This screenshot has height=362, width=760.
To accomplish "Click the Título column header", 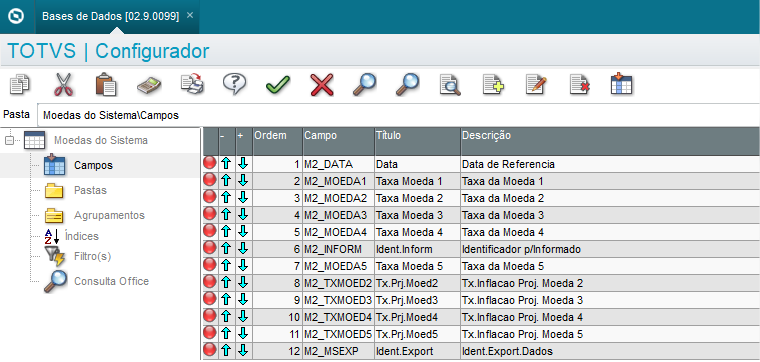I will click(417, 142).
